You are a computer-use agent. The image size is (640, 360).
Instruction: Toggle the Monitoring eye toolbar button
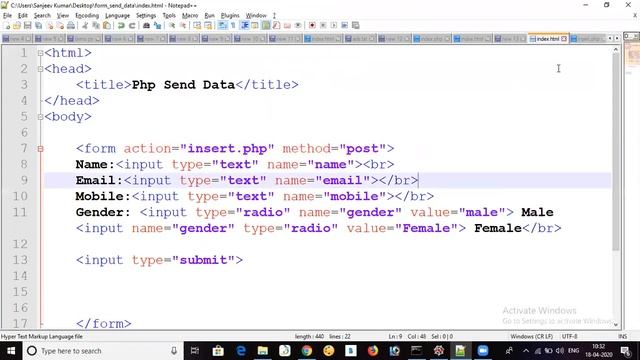(298, 25)
